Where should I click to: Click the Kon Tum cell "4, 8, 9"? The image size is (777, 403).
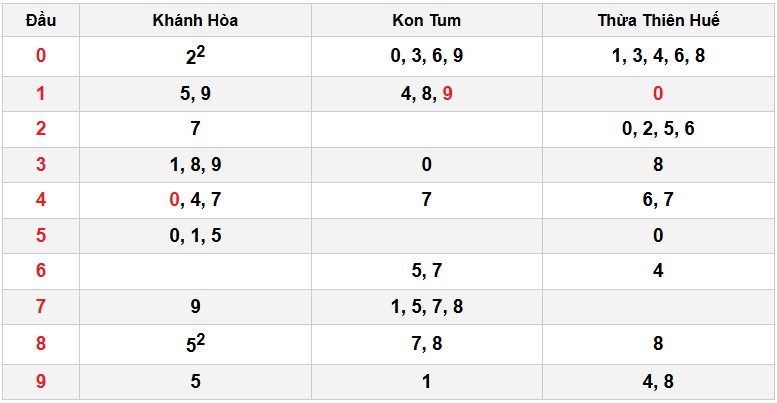coord(426,93)
